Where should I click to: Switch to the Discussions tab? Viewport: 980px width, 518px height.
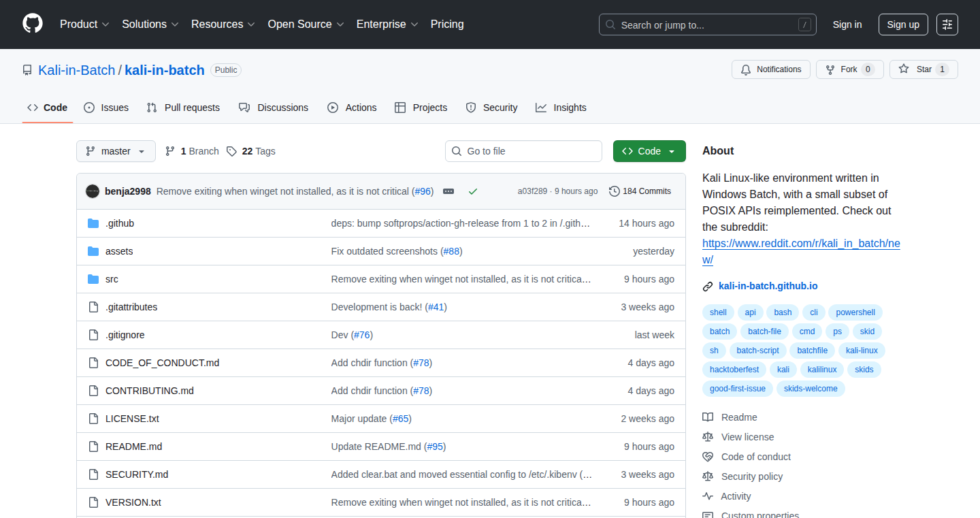tap(274, 108)
